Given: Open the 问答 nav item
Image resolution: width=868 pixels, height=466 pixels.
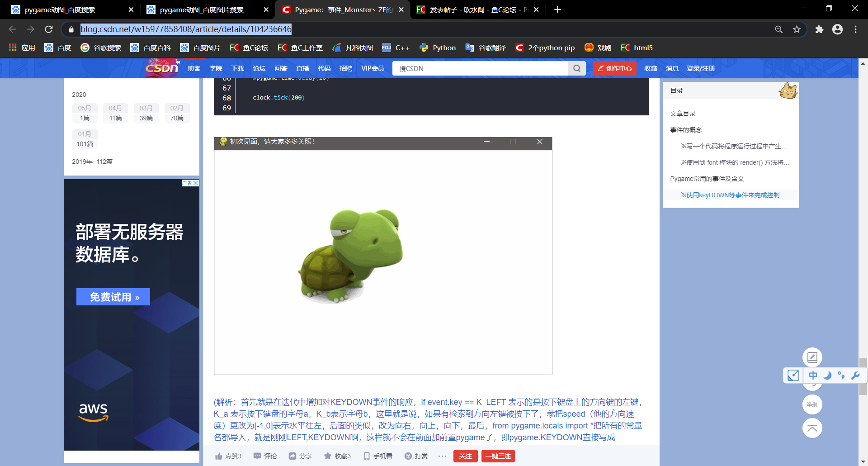Looking at the screenshot, I should click(x=281, y=68).
